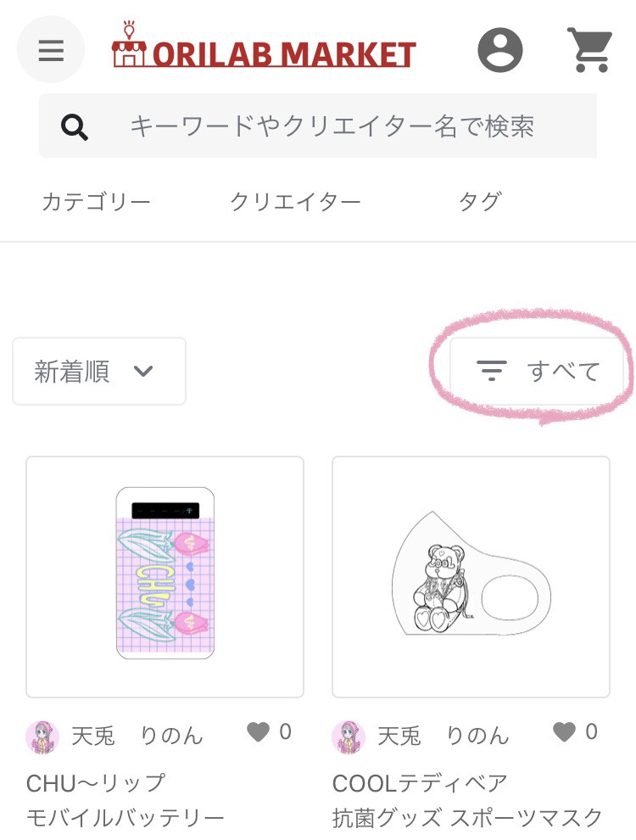636x840 pixels.
Task: Open the COOLテディベア スポーツマスク title link
Action: point(467,800)
